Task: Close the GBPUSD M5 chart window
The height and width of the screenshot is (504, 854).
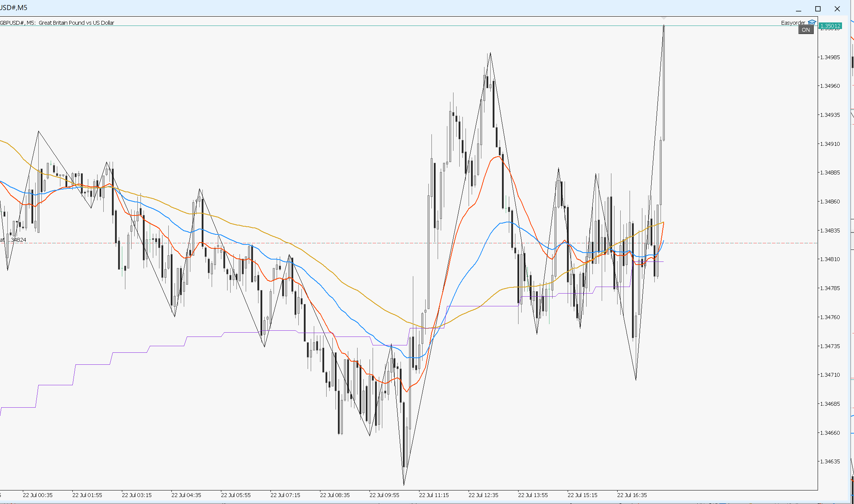Action: pyautogui.click(x=837, y=9)
